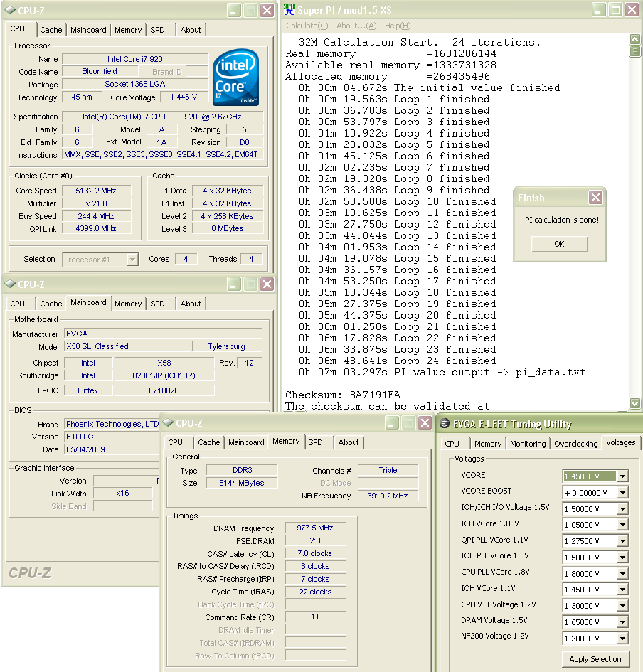Open Help menu in Super PI
The image size is (643, 672).
pyautogui.click(x=398, y=26)
